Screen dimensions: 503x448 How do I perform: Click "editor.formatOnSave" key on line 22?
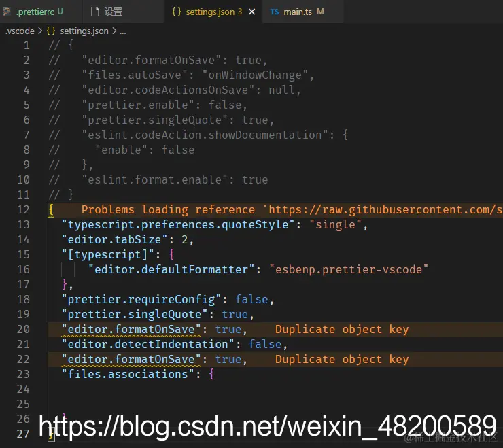coord(131,359)
